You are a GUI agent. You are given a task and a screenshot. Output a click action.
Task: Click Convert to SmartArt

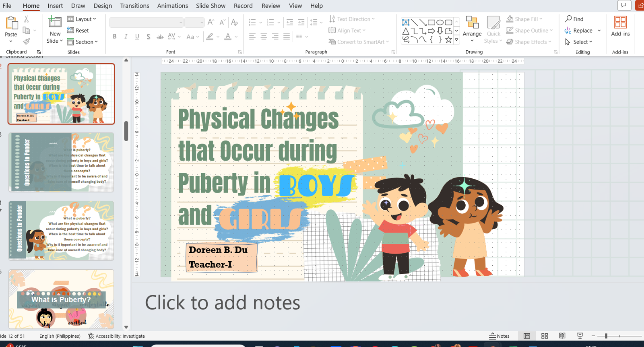(x=359, y=41)
